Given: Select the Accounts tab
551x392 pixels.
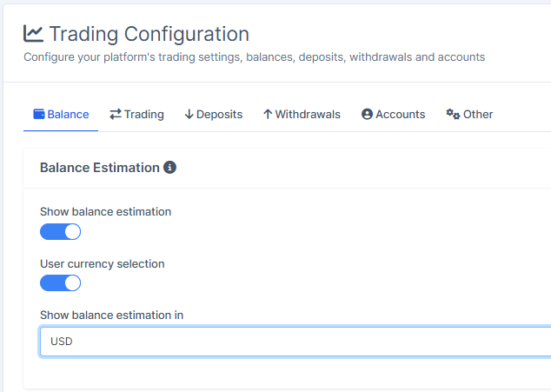Looking at the screenshot, I should [x=400, y=114].
